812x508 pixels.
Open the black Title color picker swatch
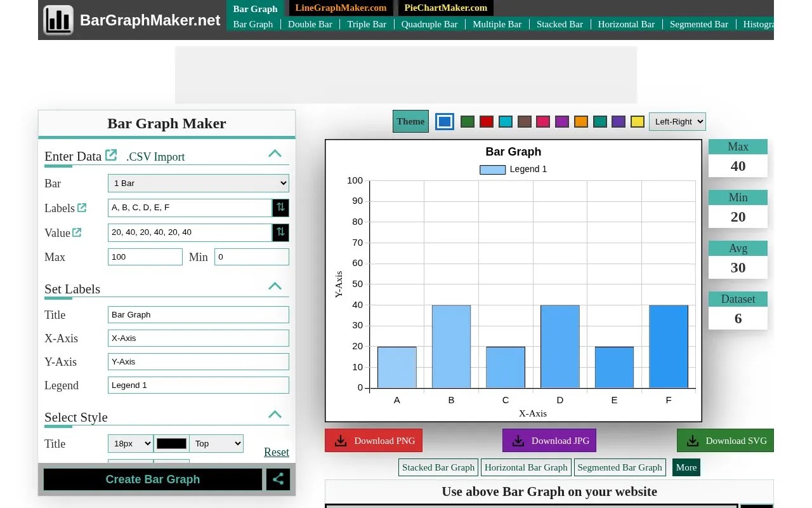pos(171,443)
